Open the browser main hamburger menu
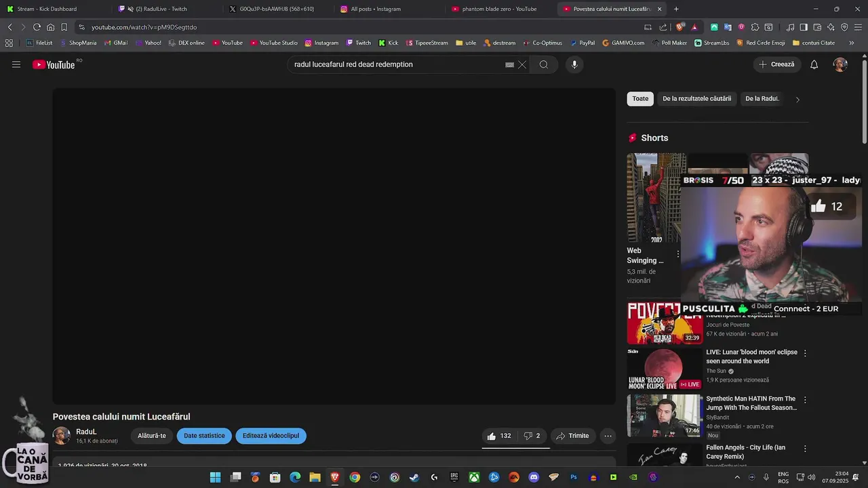 tap(858, 27)
